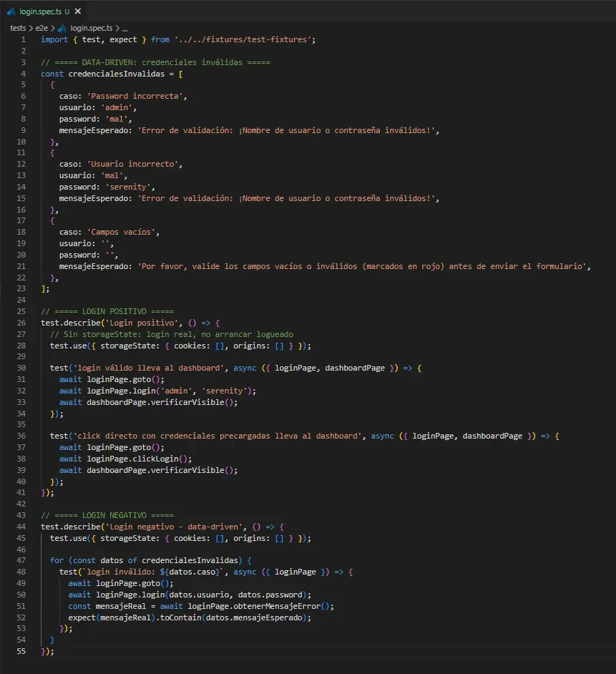Click line number 21 in the gutter

[x=21, y=266]
